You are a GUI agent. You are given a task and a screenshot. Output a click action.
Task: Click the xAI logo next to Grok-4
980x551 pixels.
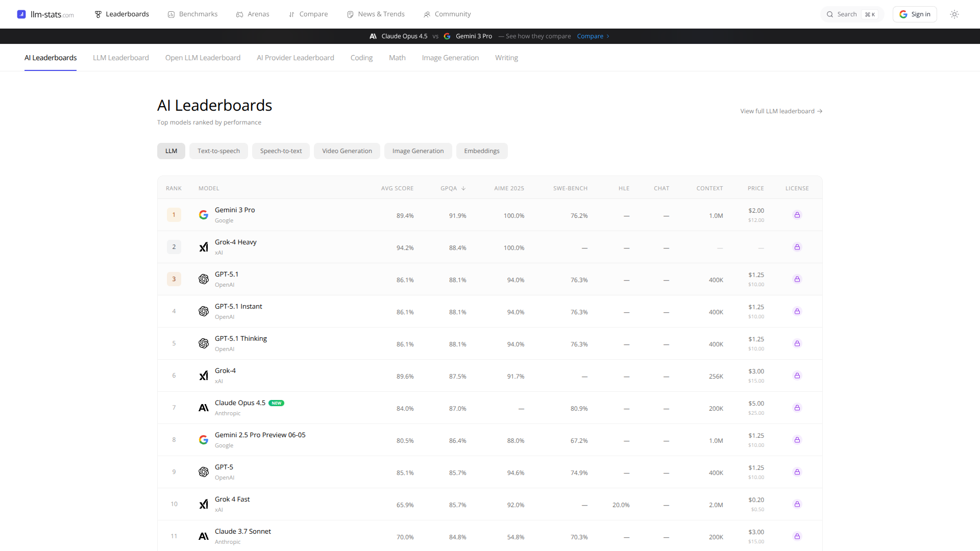pos(204,375)
